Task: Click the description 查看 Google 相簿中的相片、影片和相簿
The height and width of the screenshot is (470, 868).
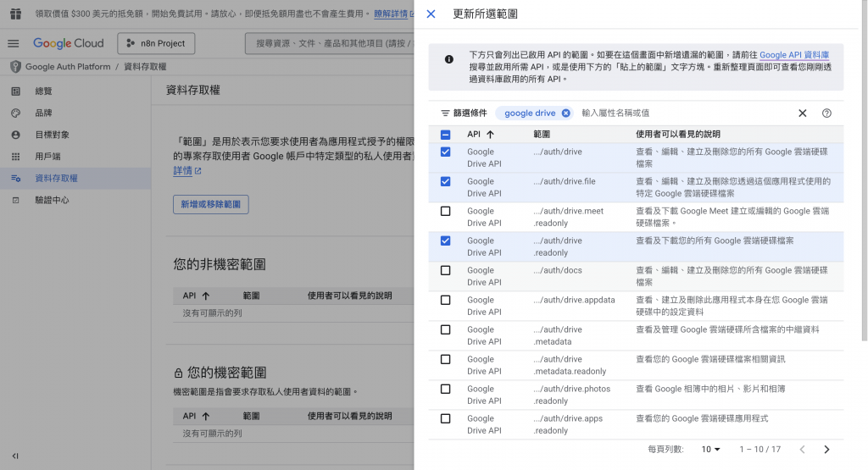Action: (710, 390)
